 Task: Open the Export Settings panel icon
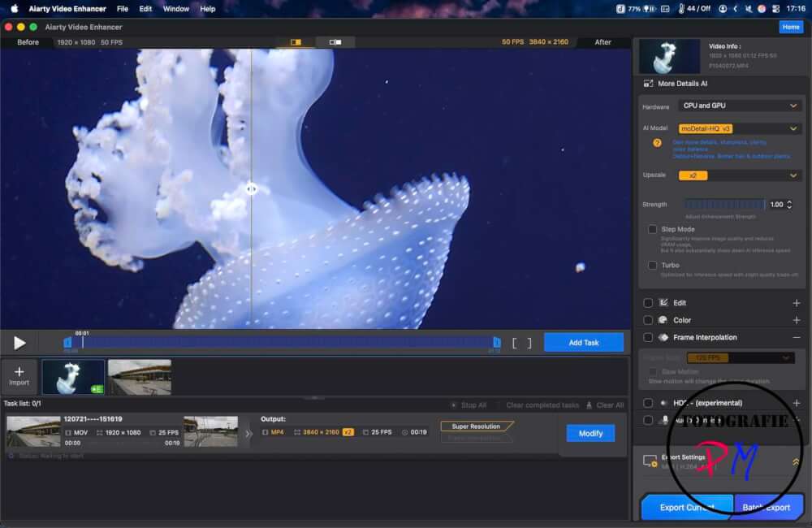[649, 460]
